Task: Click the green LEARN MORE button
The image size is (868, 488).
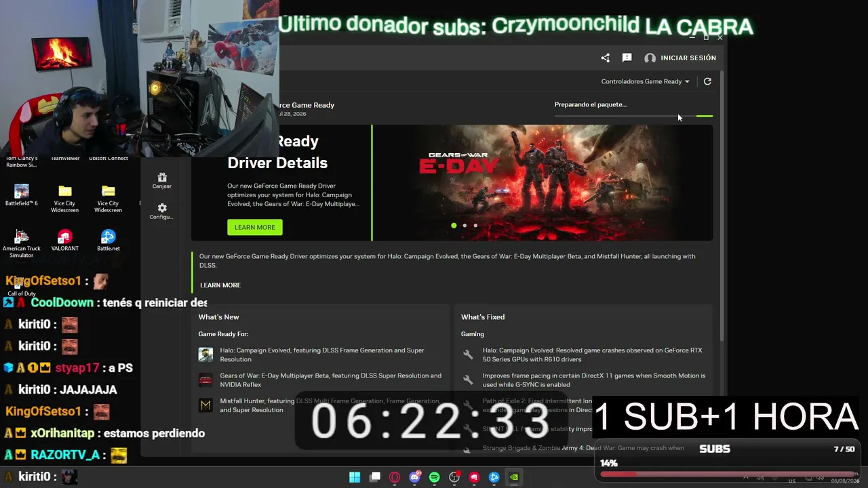Action: 255,228
